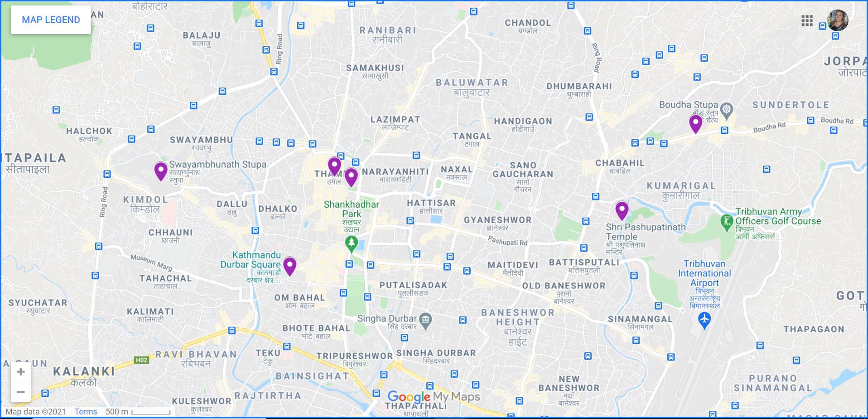Click the Tribhuvan International Airport plane icon
The image size is (868, 419).
pos(704,320)
